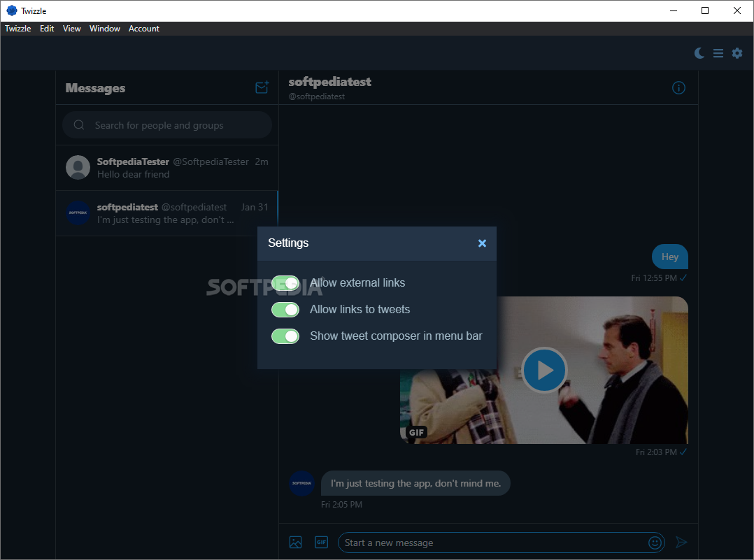The height and width of the screenshot is (560, 754).
Task: Click the Twizzle app icon in title bar
Action: (x=11, y=10)
